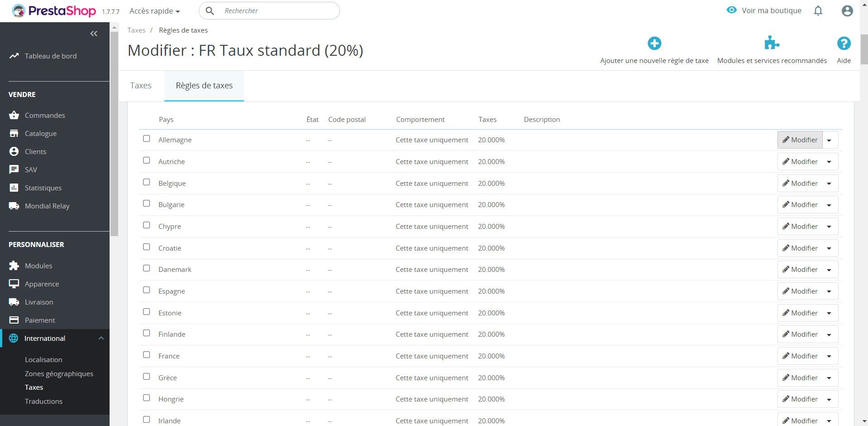Open dropdown arrow next to Autriche Modifier
The height and width of the screenshot is (426, 868).
830,162
